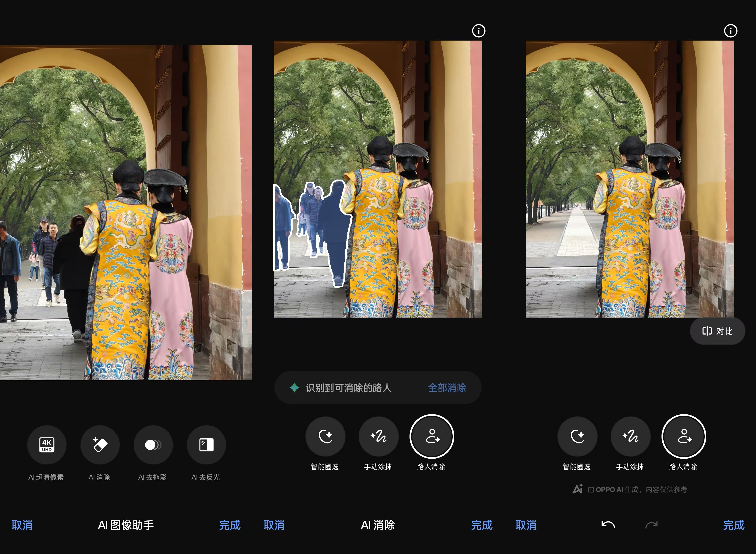The image size is (756, 554).
Task: Select the AI 去反光 tool
Action: 206,445
